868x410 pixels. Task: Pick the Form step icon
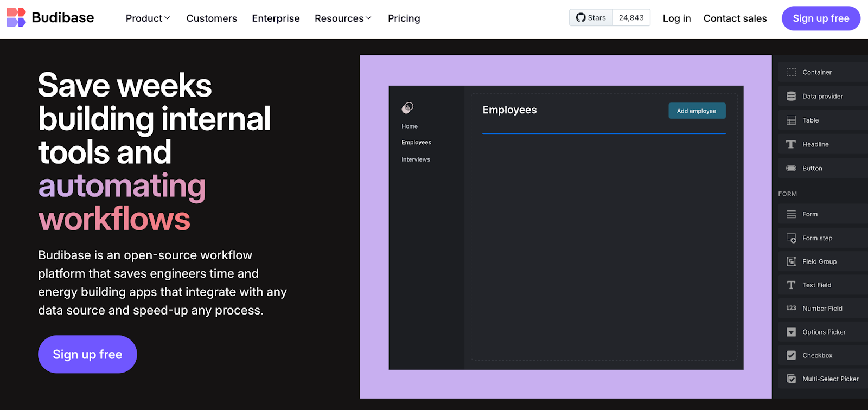791,238
